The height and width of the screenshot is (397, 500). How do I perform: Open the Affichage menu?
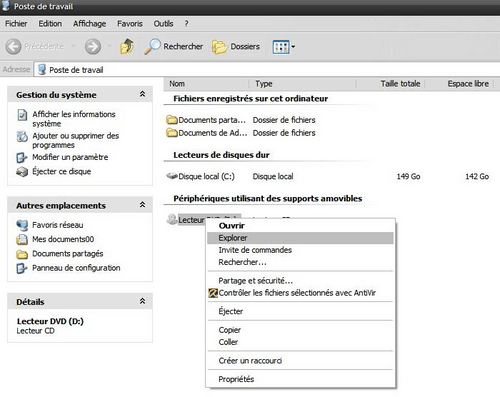(x=89, y=24)
